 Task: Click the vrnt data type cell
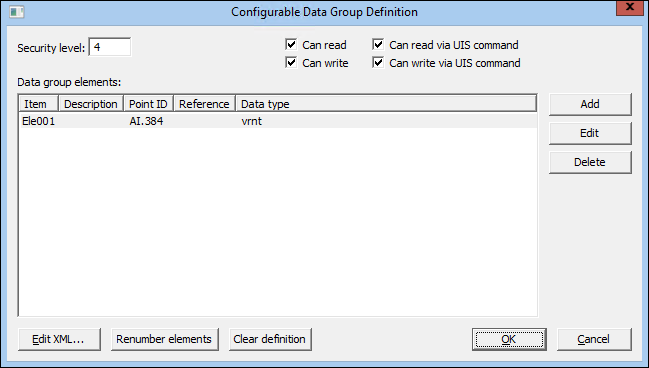[x=252, y=121]
